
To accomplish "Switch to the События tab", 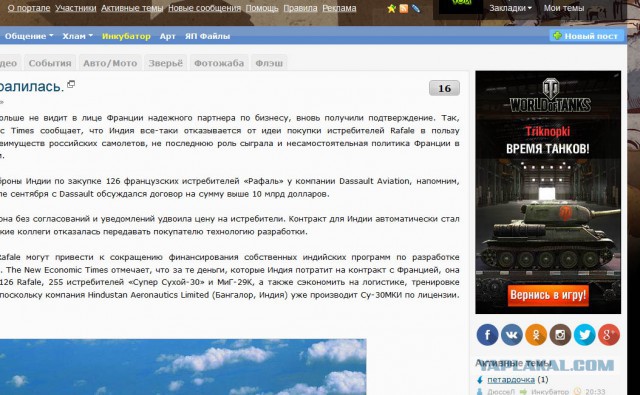I will [x=50, y=63].
